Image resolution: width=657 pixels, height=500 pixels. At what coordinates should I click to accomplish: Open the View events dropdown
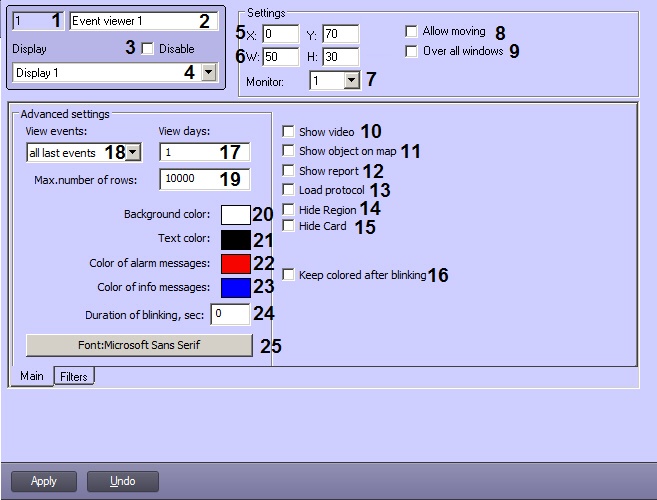pyautogui.click(x=133, y=152)
